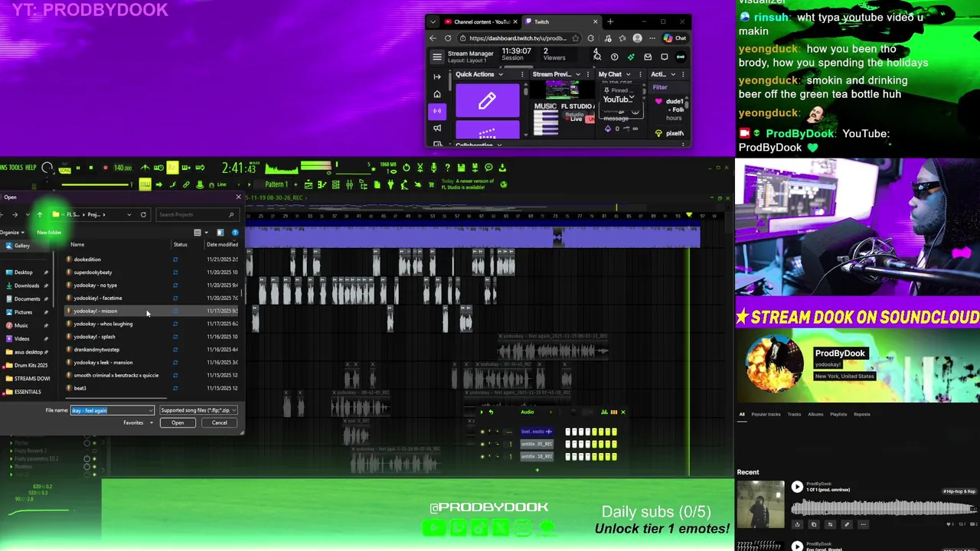Open the FL Studio mixer icon
Screen dimensions: 980x551
click(x=349, y=184)
